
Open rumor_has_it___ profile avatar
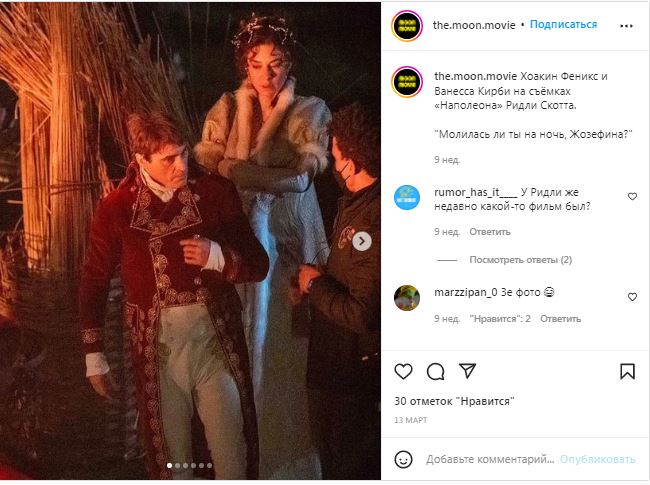406,197
